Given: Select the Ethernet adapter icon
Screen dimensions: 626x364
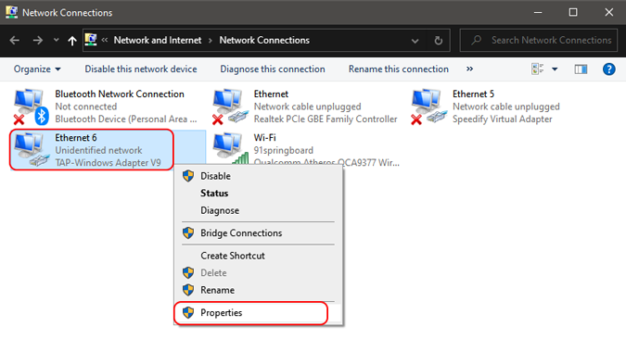Looking at the screenshot, I should (x=230, y=107).
